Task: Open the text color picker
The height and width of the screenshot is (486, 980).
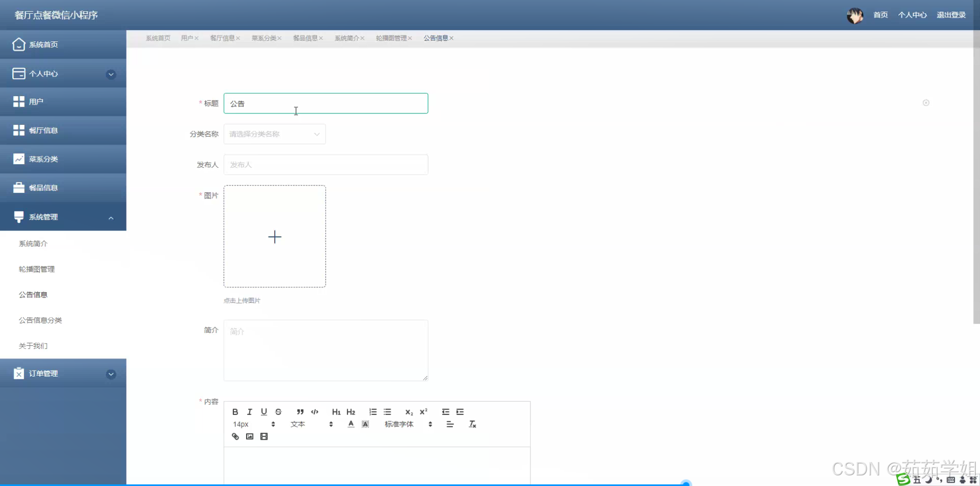Action: (x=351, y=424)
